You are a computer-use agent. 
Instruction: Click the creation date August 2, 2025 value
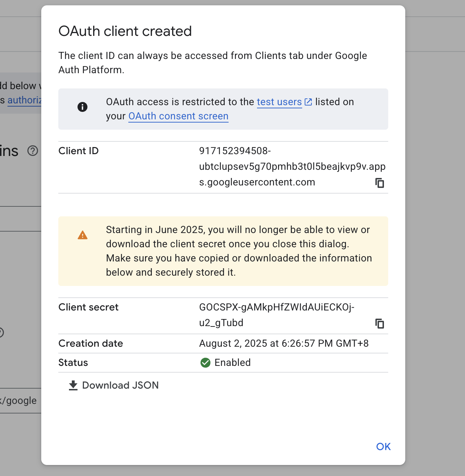[x=284, y=344]
